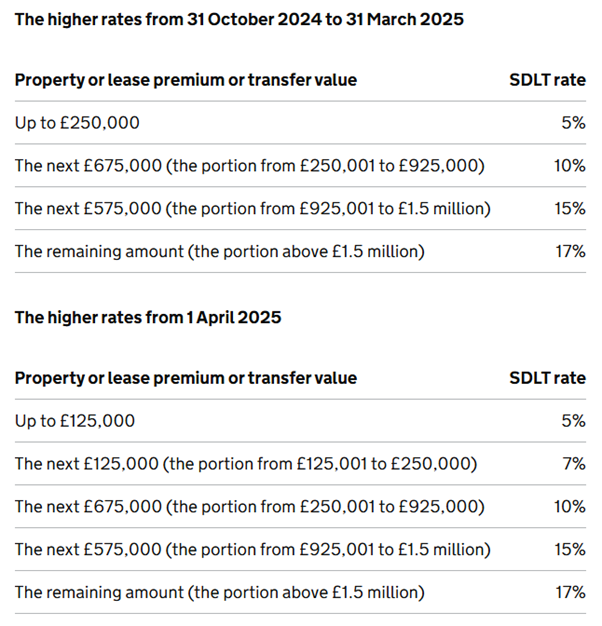The height and width of the screenshot is (626, 602).
Task: Click the "higher rates from 1 April 2025" heading
Action: coord(148,318)
